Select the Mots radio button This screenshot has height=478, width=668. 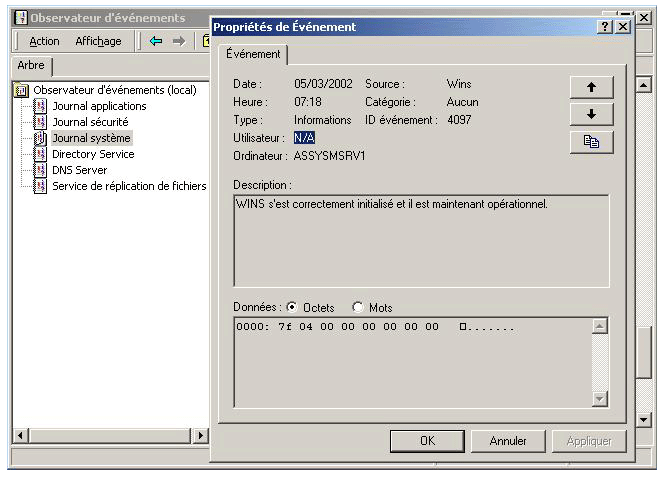pyautogui.click(x=358, y=307)
